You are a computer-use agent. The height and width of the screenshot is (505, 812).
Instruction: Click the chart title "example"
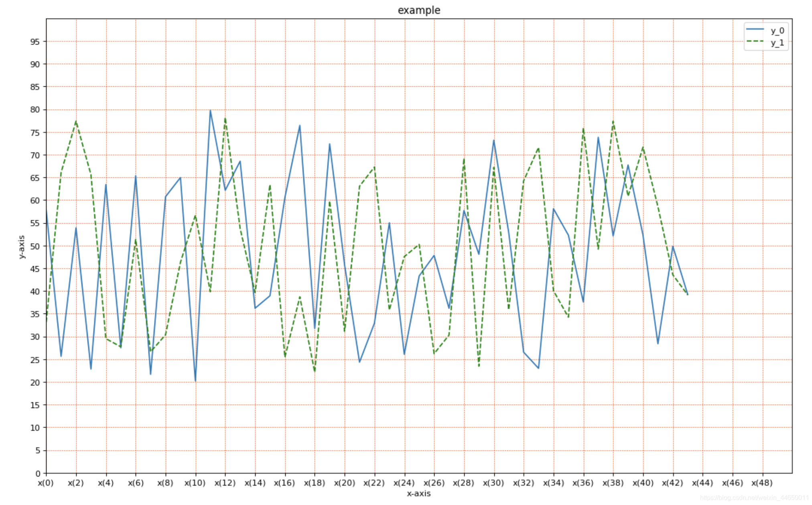point(419,10)
